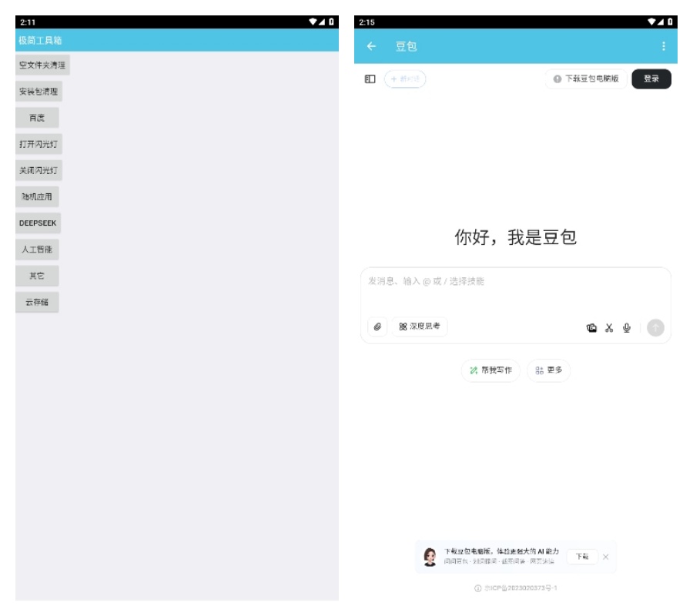Open the three-dot overflow menu in 豆包 header
This screenshot has height=616, width=693.
[664, 46]
